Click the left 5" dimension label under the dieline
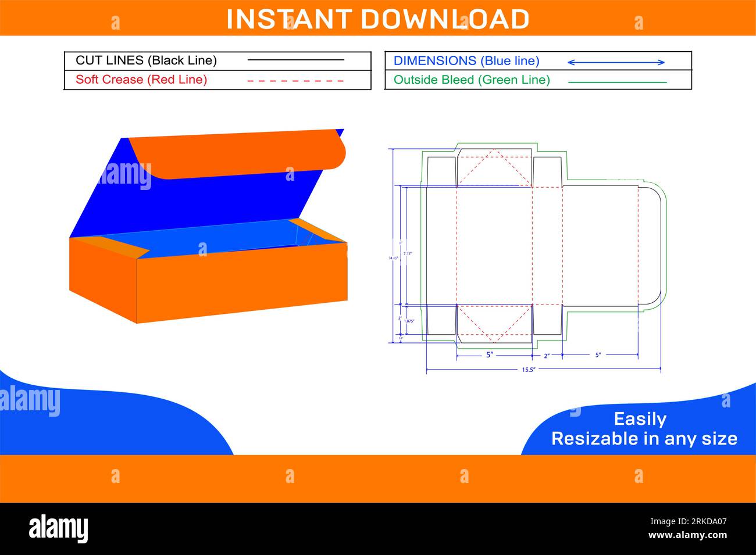Image resolution: width=756 pixels, height=555 pixels. click(490, 355)
